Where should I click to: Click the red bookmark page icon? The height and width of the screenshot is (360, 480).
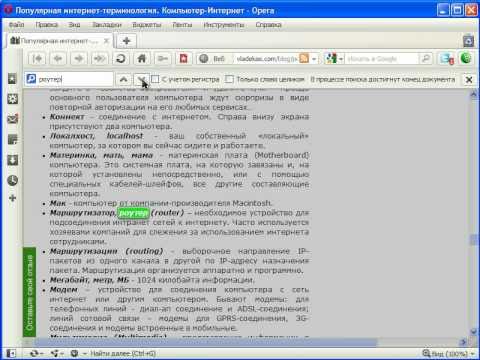pos(183,59)
